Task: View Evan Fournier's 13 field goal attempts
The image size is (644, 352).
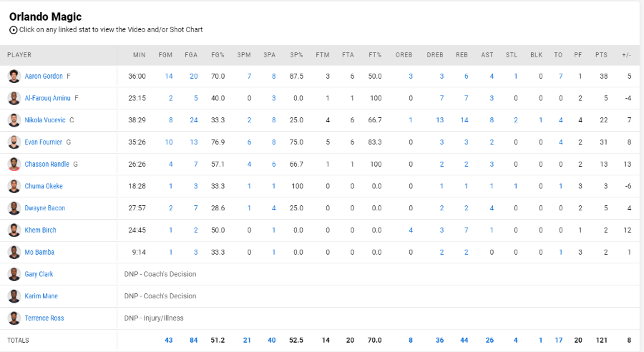Action: [194, 142]
